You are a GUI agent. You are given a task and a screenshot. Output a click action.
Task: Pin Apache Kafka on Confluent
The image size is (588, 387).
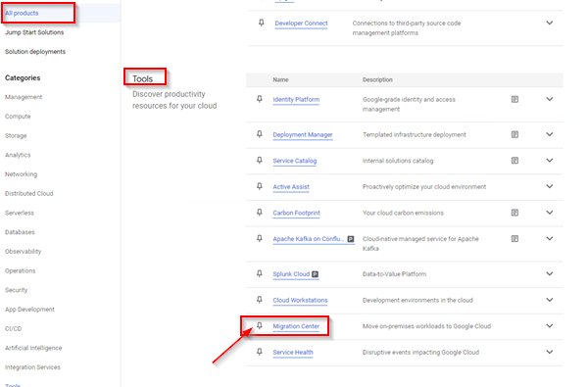[x=260, y=238]
